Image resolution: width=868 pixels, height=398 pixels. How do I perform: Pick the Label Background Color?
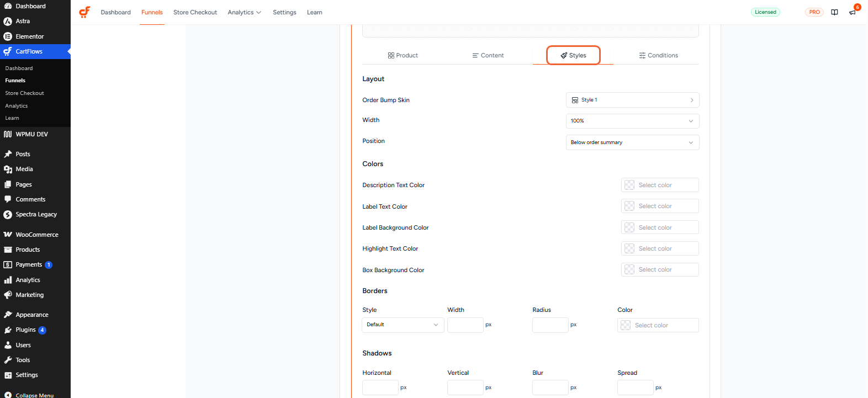tap(660, 227)
